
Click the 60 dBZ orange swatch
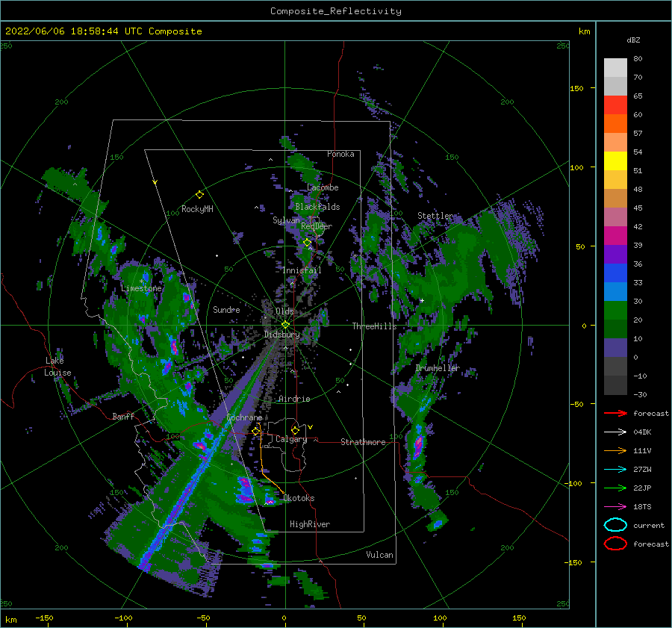615,123
